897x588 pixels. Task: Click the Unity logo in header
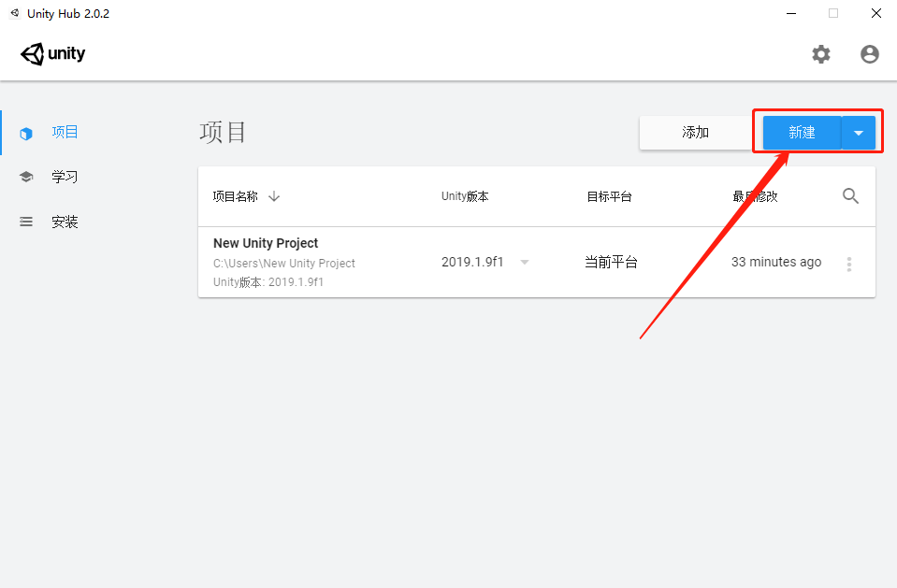pyautogui.click(x=52, y=54)
